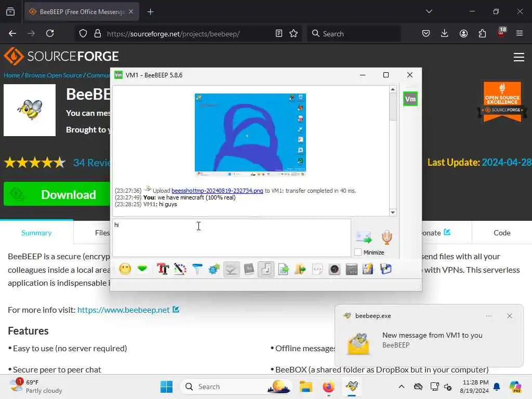Click the blue floppy disks save icon
The height and width of the screenshot is (399, 532).
(x=386, y=270)
